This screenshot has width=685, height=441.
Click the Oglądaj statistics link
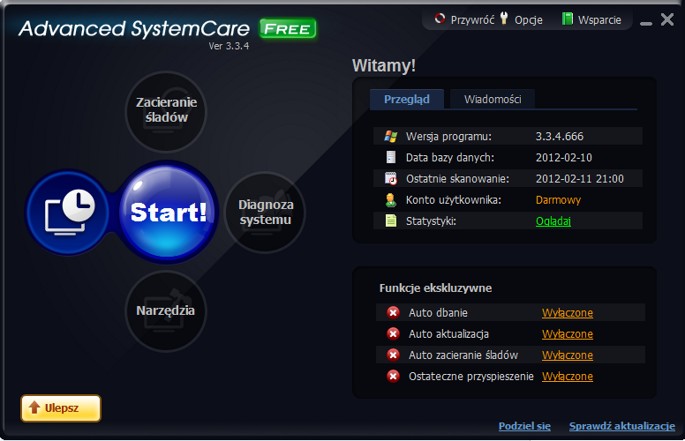pyautogui.click(x=553, y=221)
